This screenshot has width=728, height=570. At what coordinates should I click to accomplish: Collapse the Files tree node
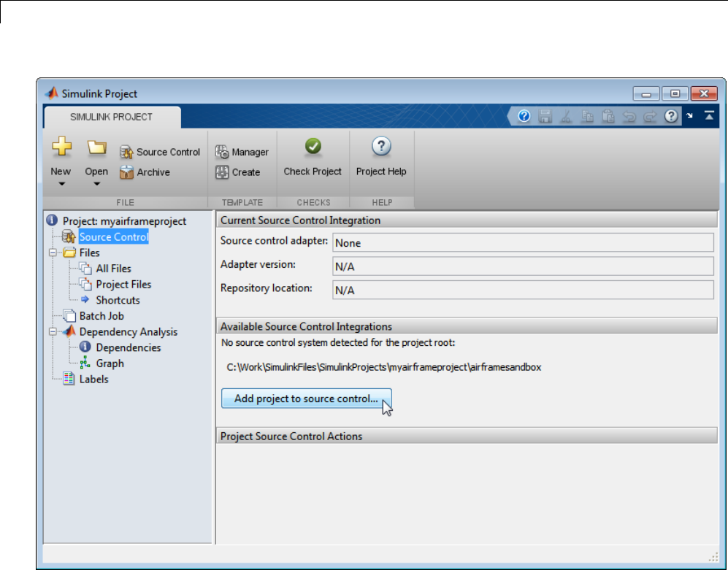pos(53,253)
